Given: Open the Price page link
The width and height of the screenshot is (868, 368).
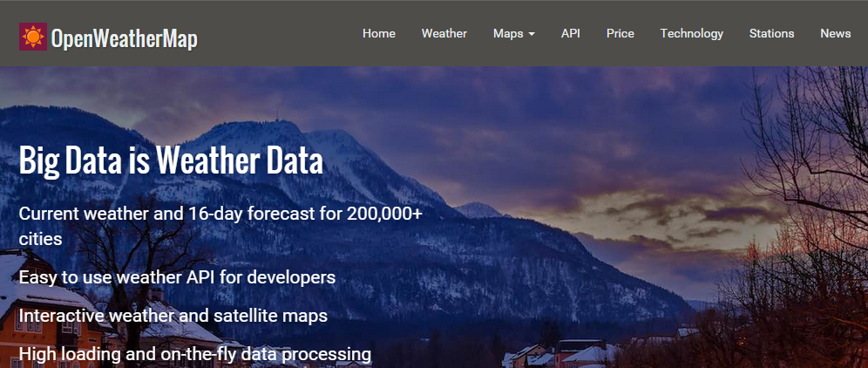Looking at the screenshot, I should [620, 33].
